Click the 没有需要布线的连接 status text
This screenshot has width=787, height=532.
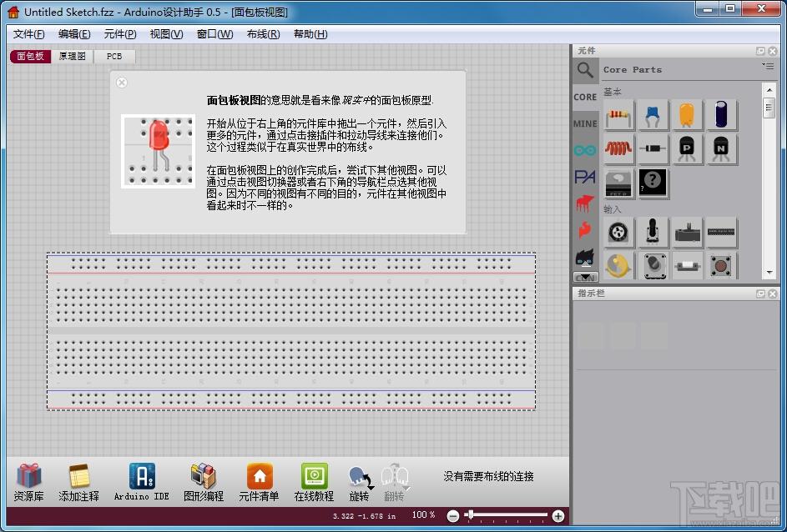488,476
